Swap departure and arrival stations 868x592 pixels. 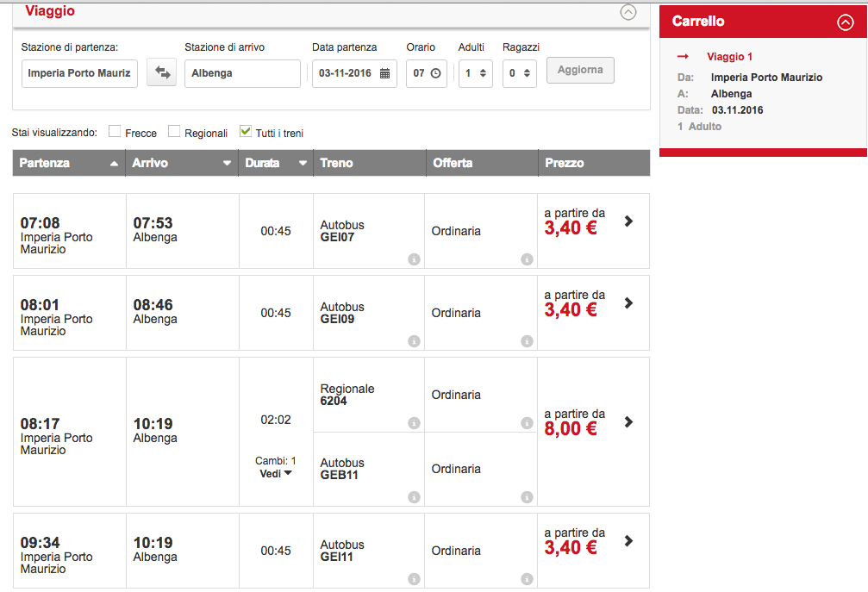point(161,73)
